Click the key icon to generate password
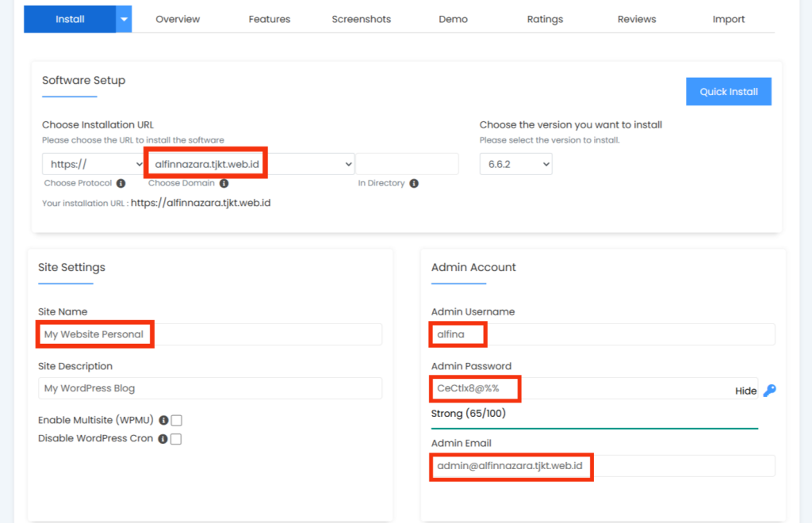This screenshot has width=812, height=523. pos(769,390)
